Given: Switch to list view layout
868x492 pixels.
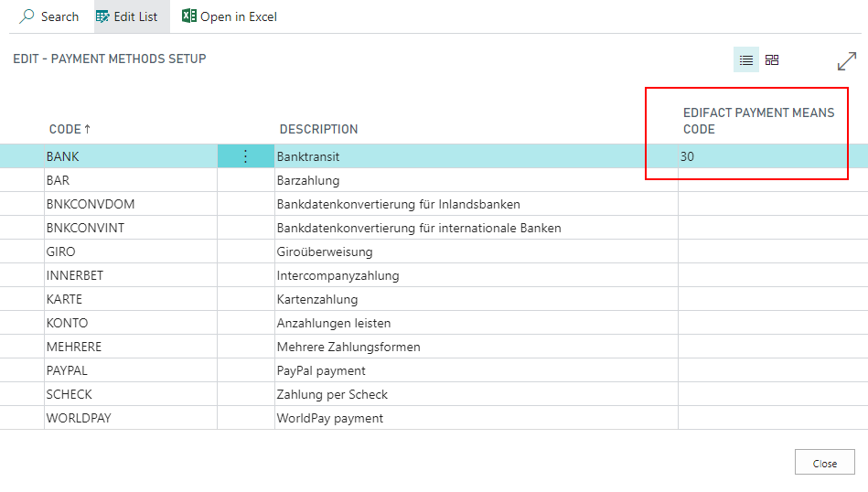Looking at the screenshot, I should 745,60.
